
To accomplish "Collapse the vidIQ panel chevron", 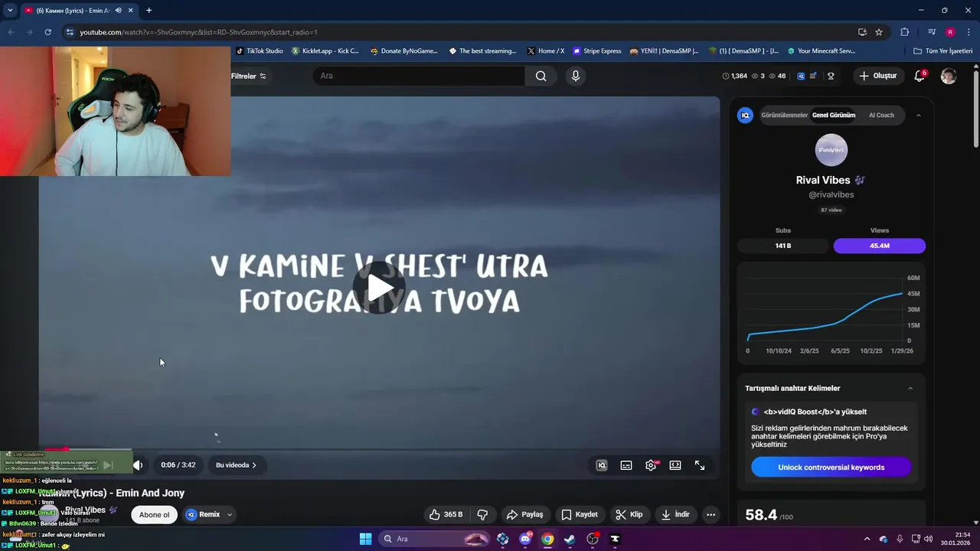I will 919,115.
